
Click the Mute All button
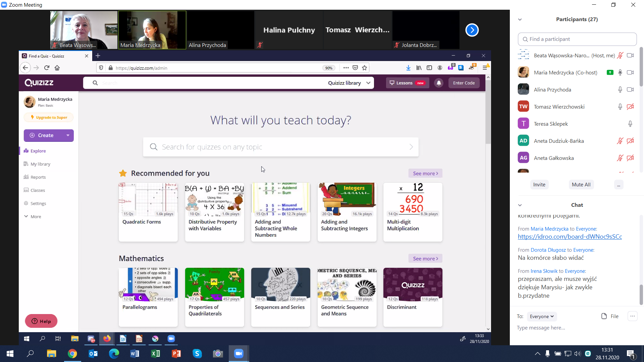(x=581, y=185)
